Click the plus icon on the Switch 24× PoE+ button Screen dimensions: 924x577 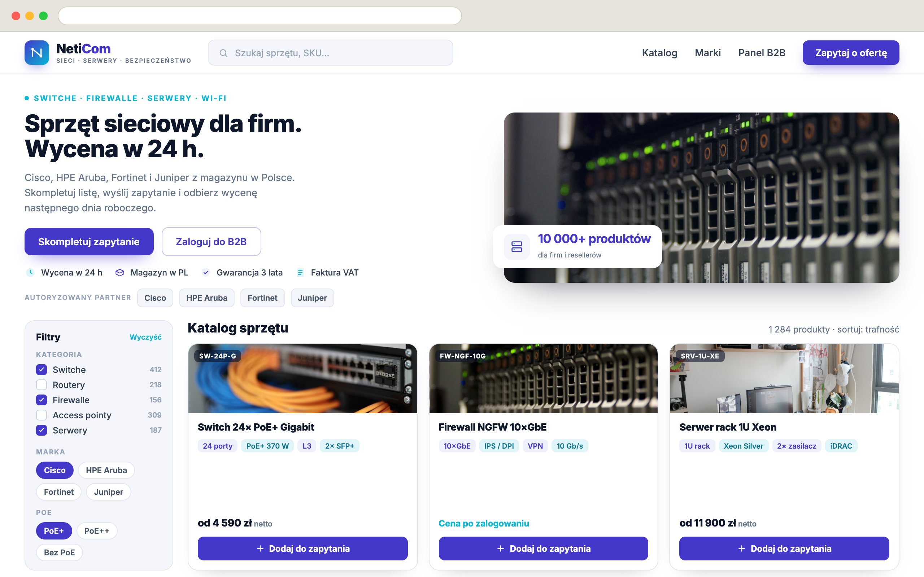[x=260, y=549]
